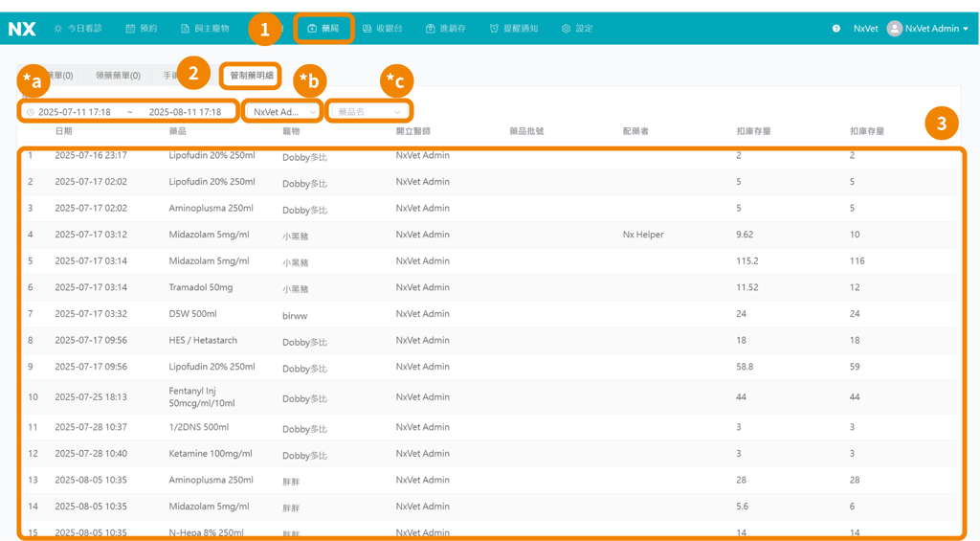
Task: Click date 2025-07-25 18:13
Action: coord(91,396)
